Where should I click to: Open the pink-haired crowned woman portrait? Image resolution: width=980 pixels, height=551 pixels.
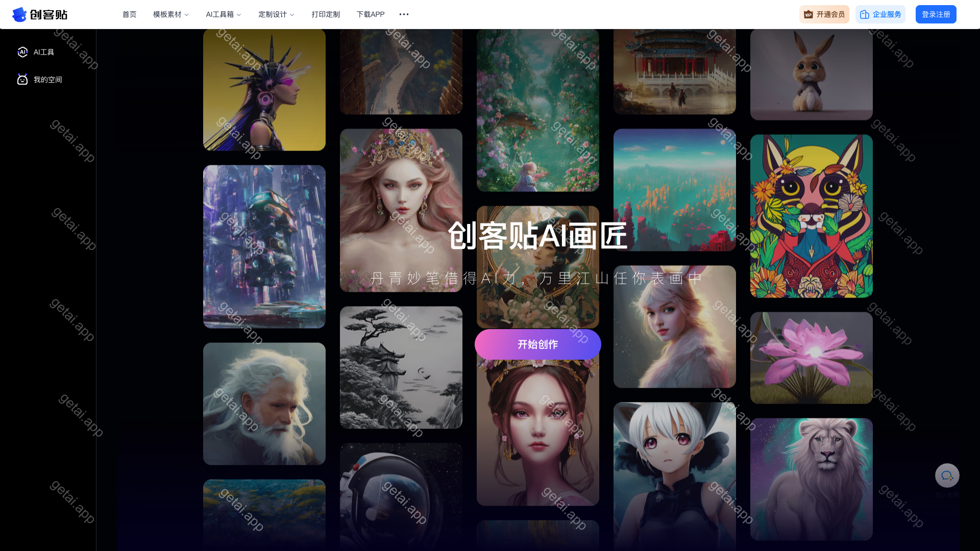pyautogui.click(x=401, y=210)
